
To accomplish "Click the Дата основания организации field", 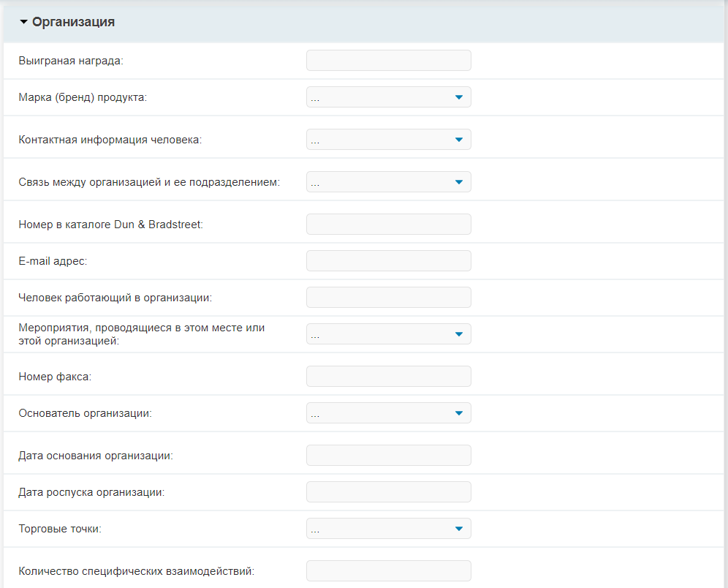I will [389, 455].
